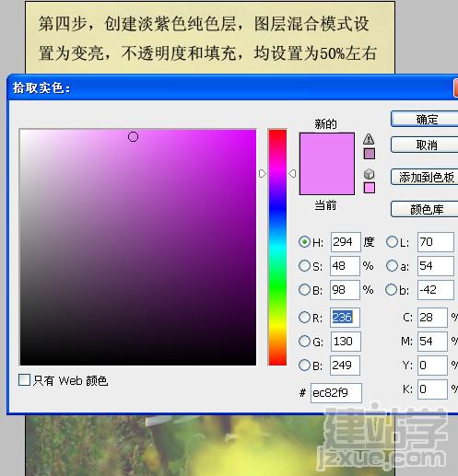Click the 确定 button
458x476 pixels.
(425, 119)
